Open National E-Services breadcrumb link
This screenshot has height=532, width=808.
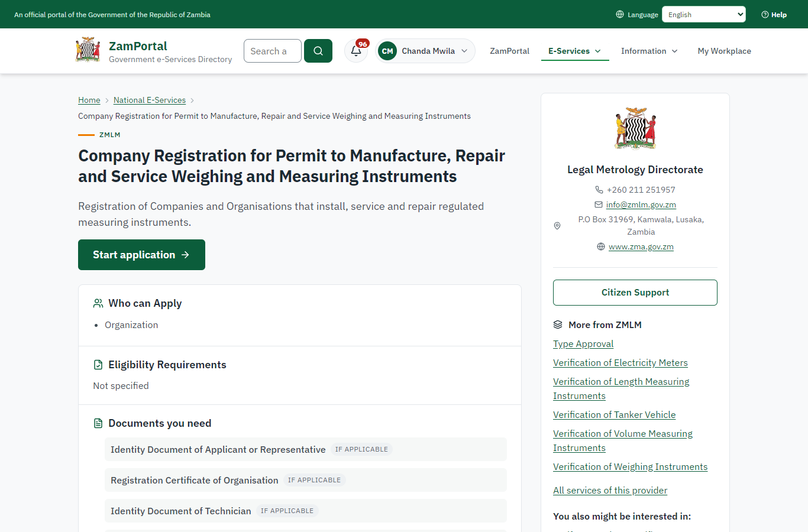150,100
